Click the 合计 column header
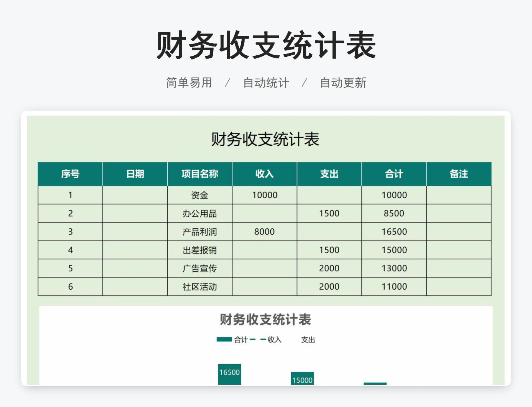532x407 pixels. (393, 174)
